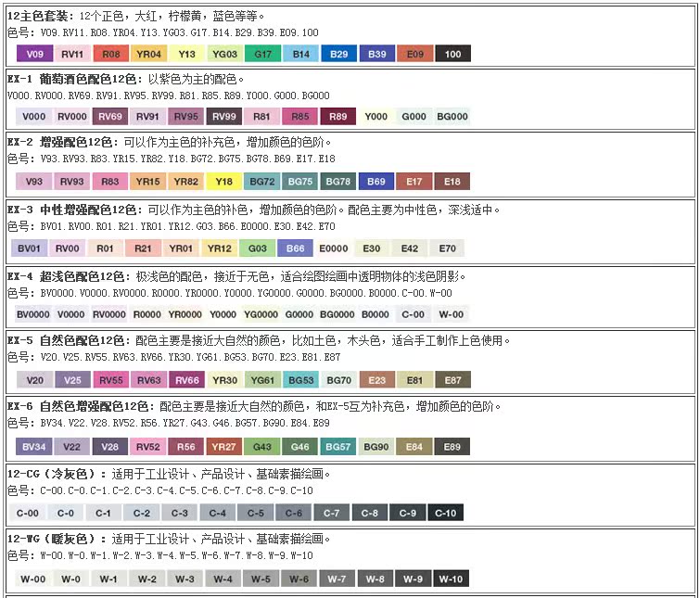The height and width of the screenshot is (598, 700).
Task: Pick the darkest cool gray C-10 swatch
Action: tap(446, 513)
